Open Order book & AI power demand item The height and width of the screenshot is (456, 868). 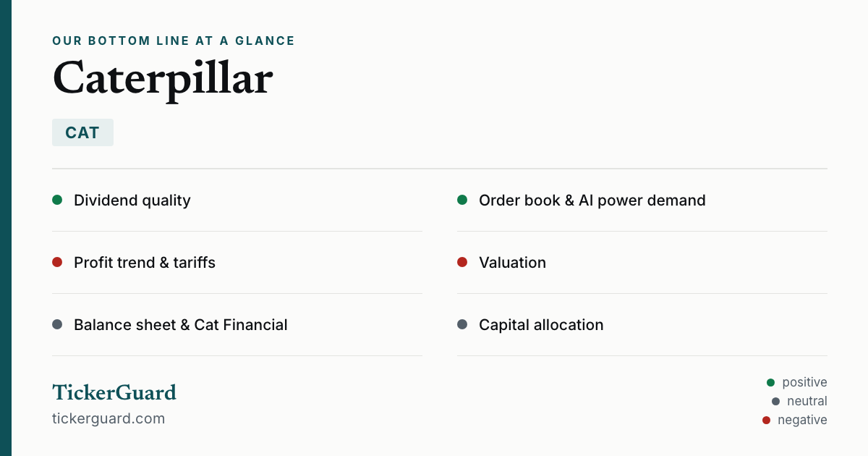coord(642,200)
